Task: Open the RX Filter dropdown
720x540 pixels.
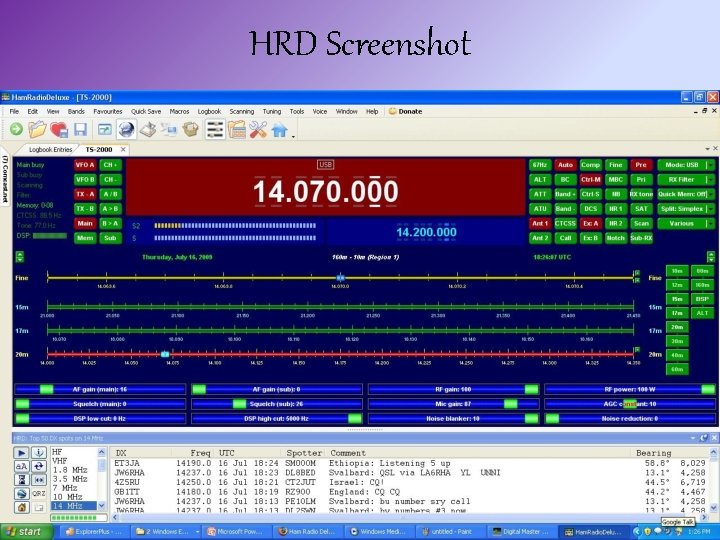Action: coord(686,180)
